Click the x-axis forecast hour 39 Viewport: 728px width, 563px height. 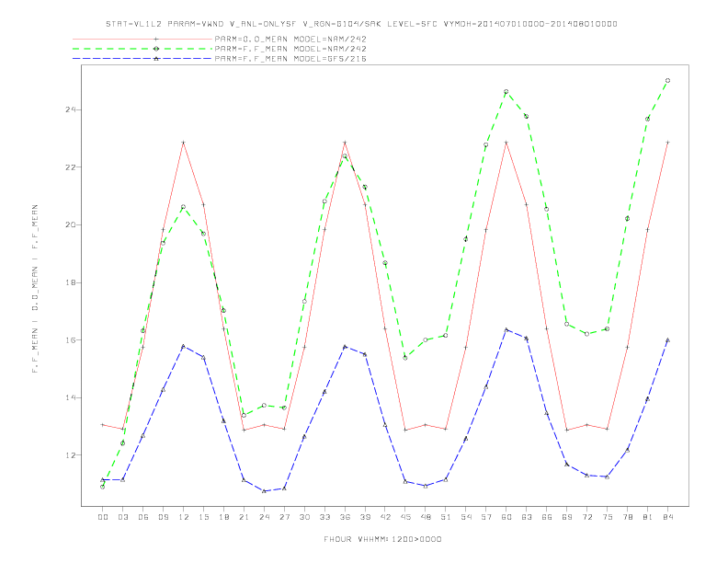tap(365, 517)
